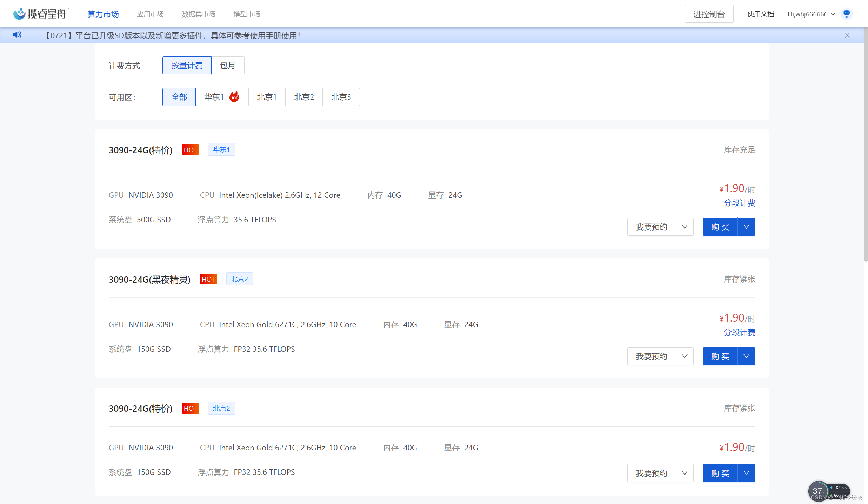The height and width of the screenshot is (504, 868).
Task: Click the 北京2 tag on 黑夜精灵 card
Action: click(x=239, y=279)
